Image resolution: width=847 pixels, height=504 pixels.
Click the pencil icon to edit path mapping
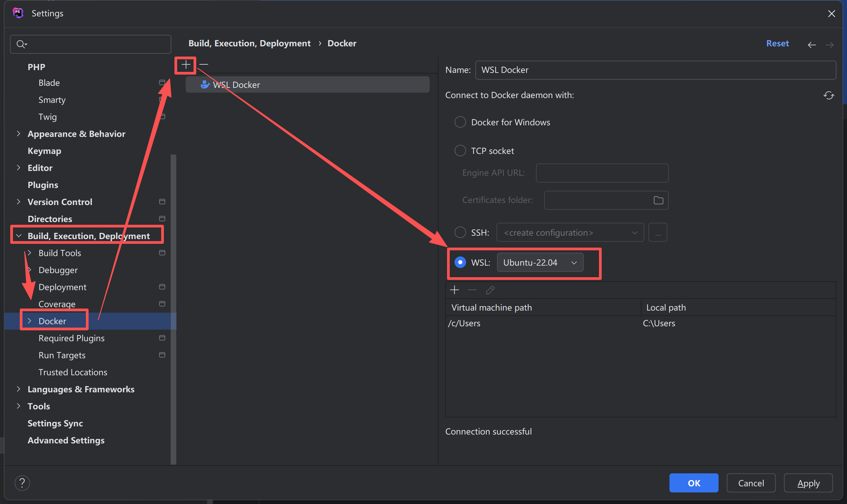[490, 290]
